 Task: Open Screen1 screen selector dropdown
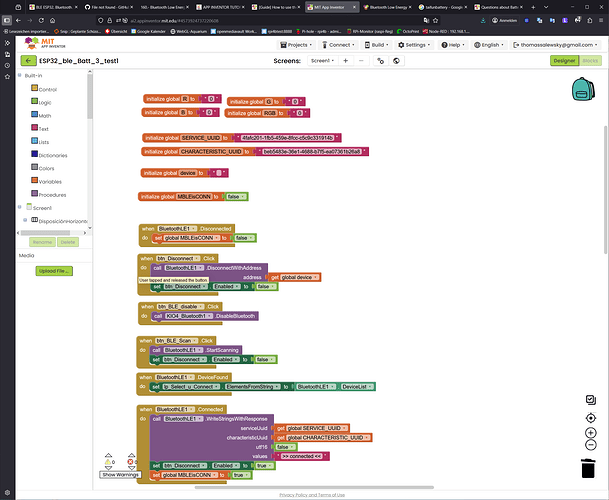pos(322,61)
